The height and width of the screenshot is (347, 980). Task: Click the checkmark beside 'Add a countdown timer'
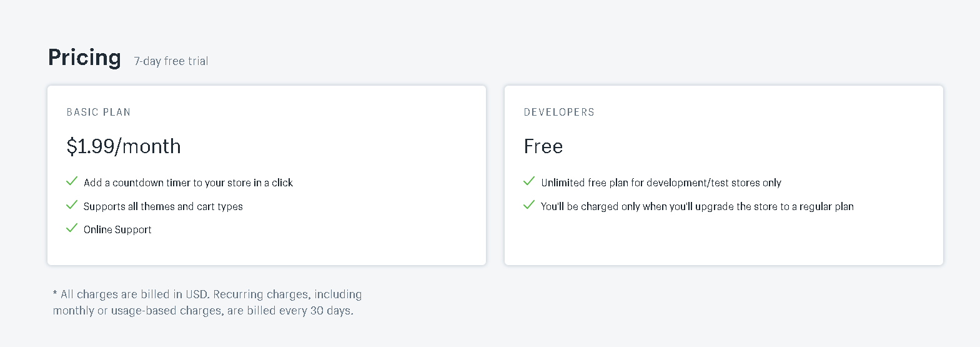[x=72, y=181]
